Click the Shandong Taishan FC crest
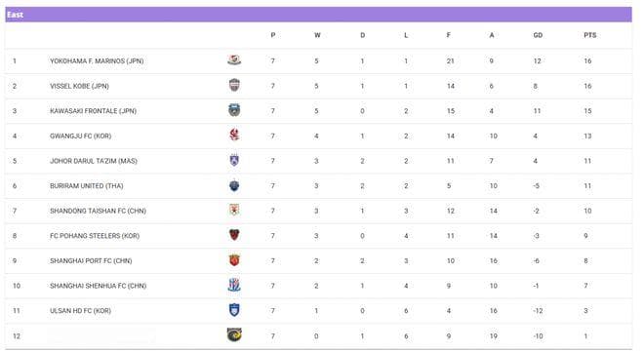 [234, 210]
